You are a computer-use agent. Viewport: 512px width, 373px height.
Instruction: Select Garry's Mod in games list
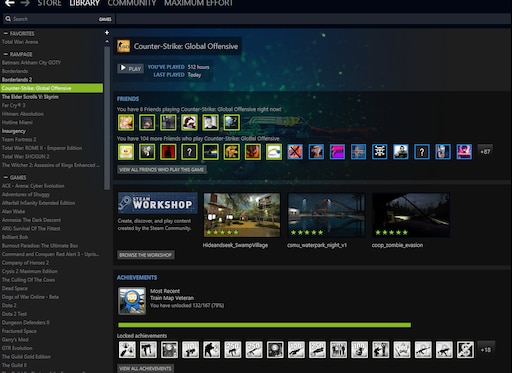(x=15, y=340)
